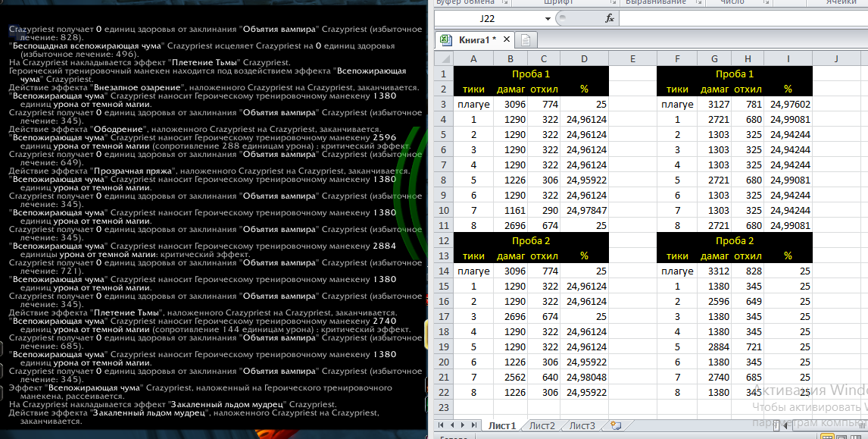Switch to the Книга1 workbook tab
This screenshot has height=439, width=868.
474,40
